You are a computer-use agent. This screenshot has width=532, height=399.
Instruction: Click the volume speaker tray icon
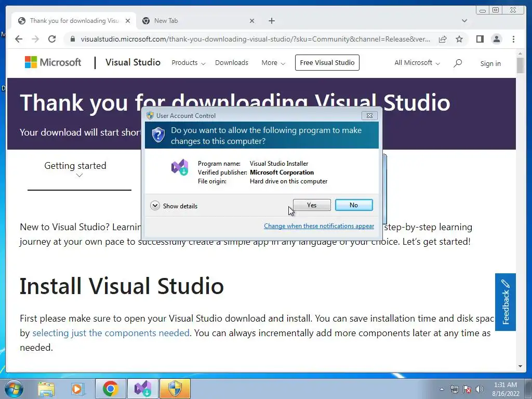(479, 390)
